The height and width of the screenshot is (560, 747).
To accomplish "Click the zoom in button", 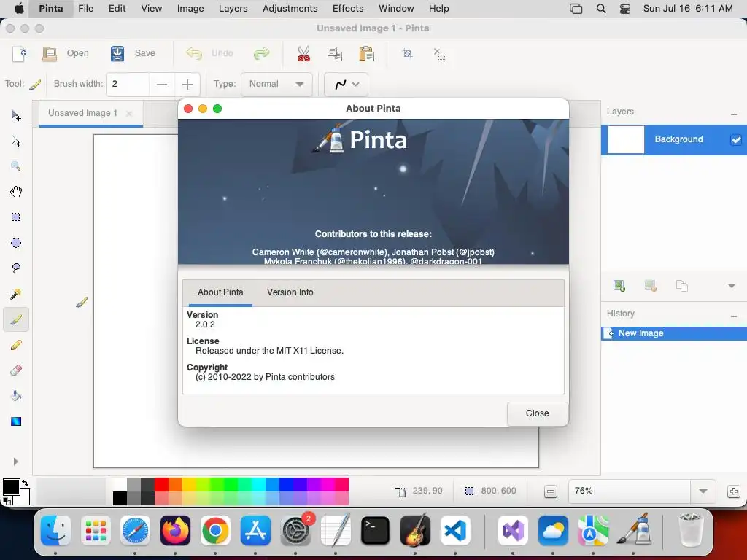I will tap(734, 491).
